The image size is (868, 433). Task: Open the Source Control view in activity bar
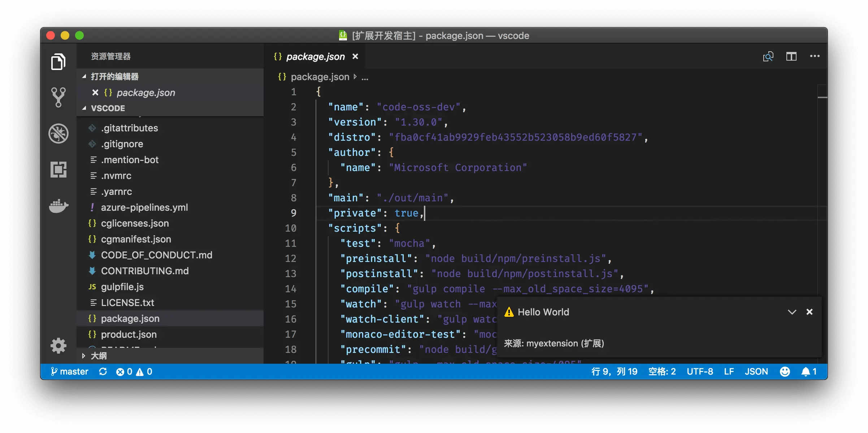point(58,97)
